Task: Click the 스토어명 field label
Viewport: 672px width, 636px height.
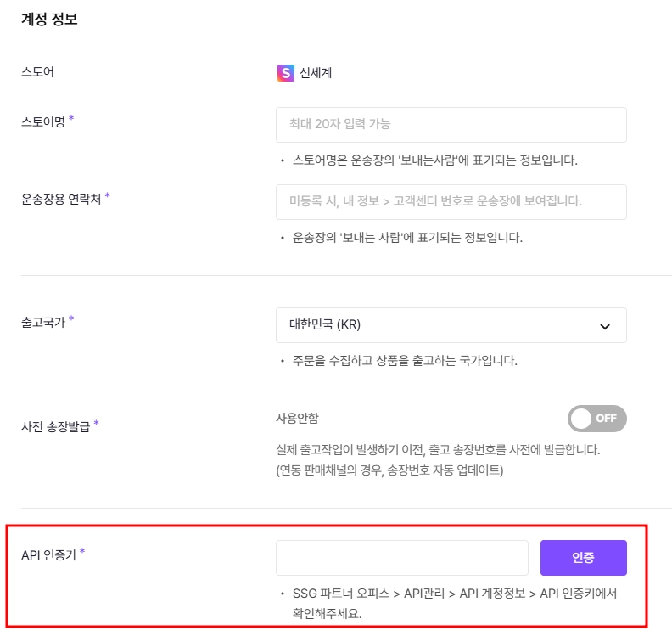Action: pos(43,121)
